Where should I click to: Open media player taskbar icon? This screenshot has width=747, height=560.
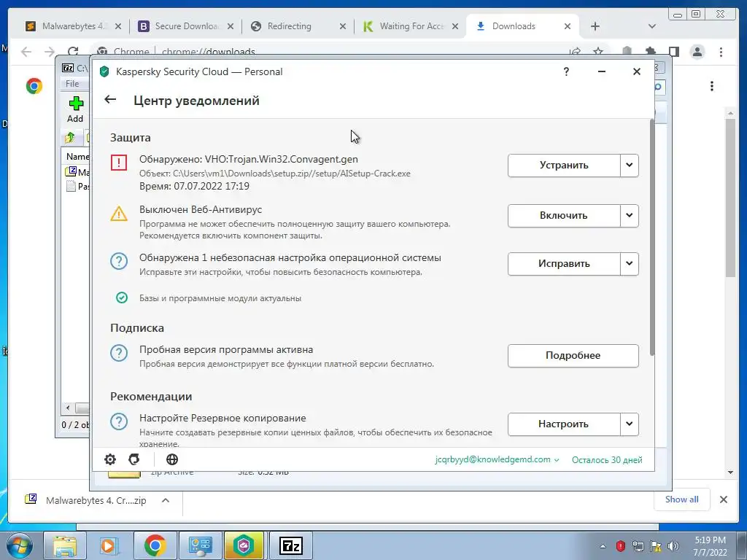(108, 545)
